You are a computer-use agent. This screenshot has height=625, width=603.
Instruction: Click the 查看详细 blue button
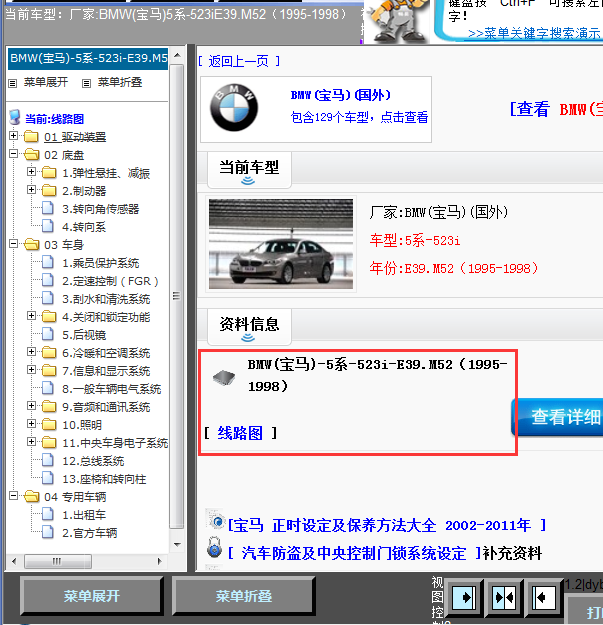558,417
